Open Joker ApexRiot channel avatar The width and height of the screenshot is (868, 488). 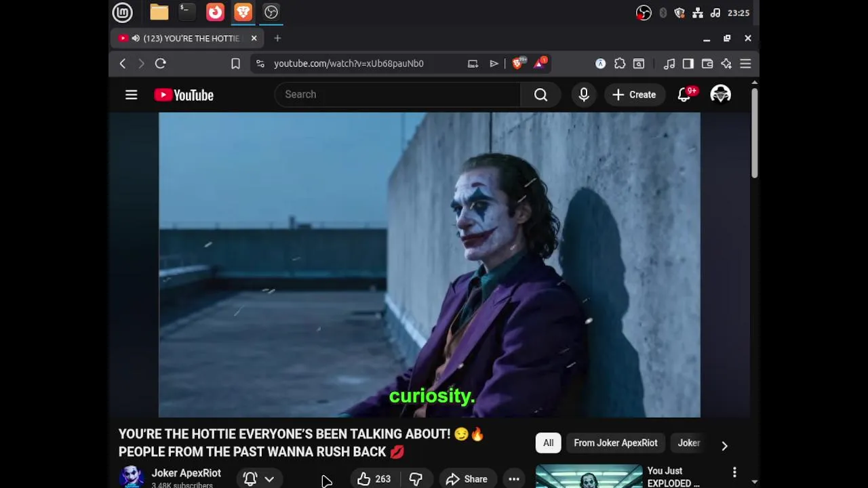pyautogui.click(x=132, y=477)
